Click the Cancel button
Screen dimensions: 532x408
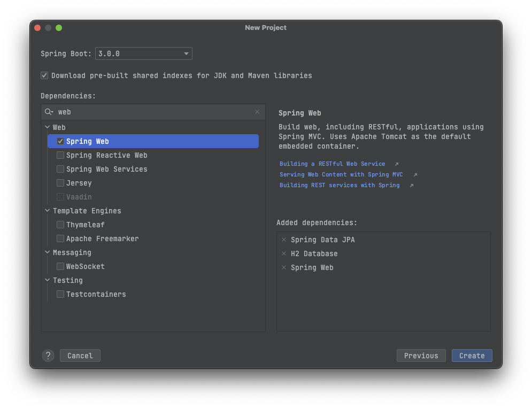80,356
